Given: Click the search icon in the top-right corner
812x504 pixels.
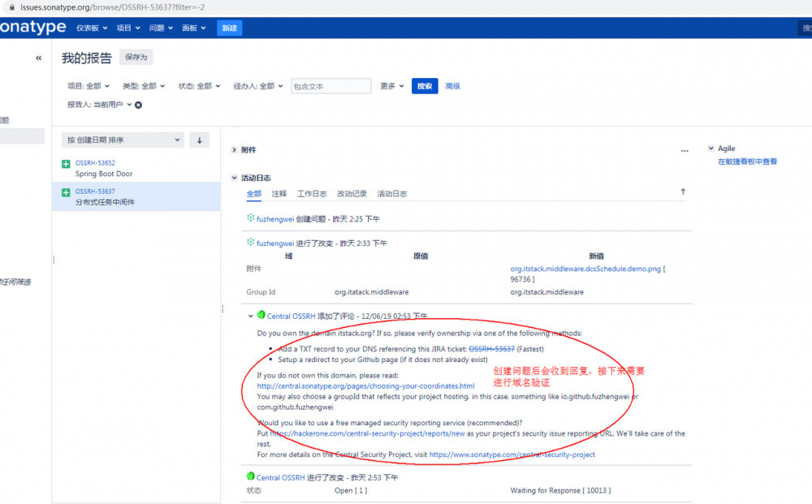Looking at the screenshot, I should tap(806, 27).
